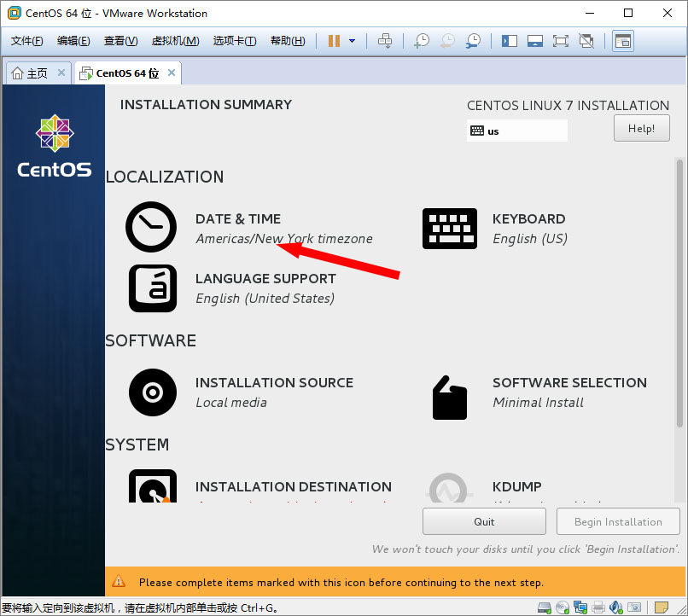The height and width of the screenshot is (616, 688).
Task: Open Keyboard layout settings icon
Action: [x=450, y=228]
